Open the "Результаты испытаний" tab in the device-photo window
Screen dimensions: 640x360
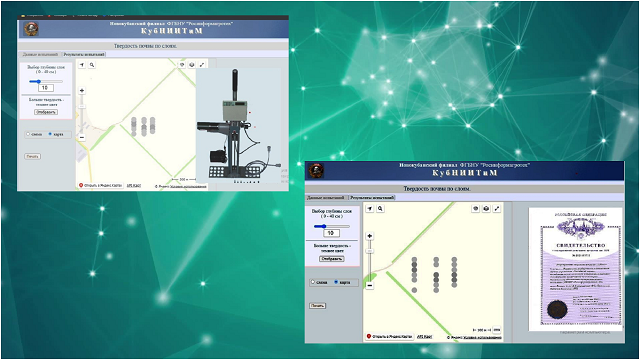pyautogui.click(x=84, y=54)
